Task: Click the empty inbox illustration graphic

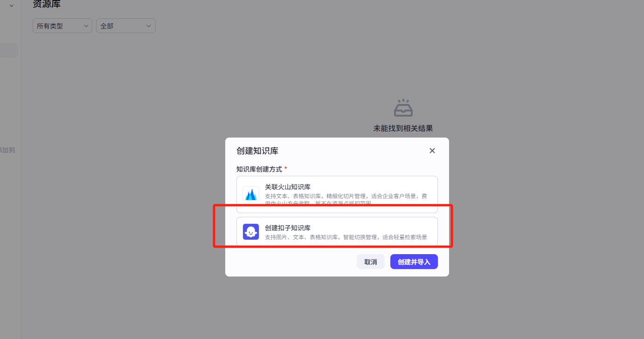Action: point(403,108)
